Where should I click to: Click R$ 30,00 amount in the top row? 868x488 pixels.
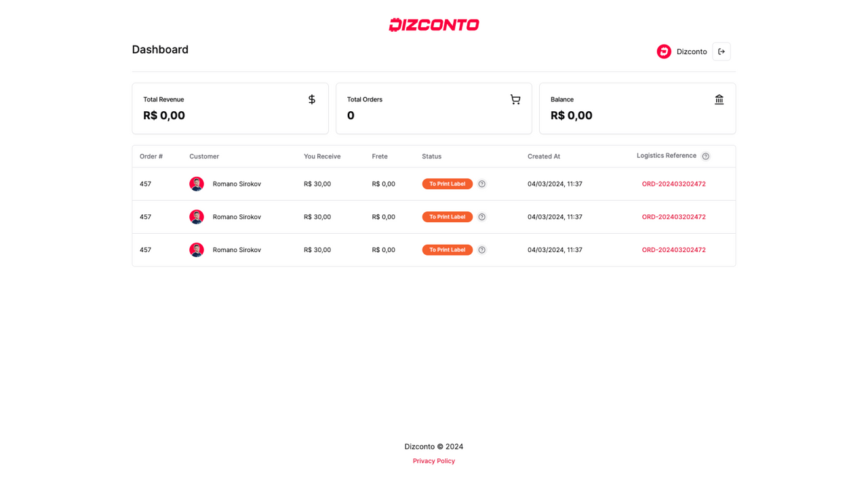[x=317, y=184]
